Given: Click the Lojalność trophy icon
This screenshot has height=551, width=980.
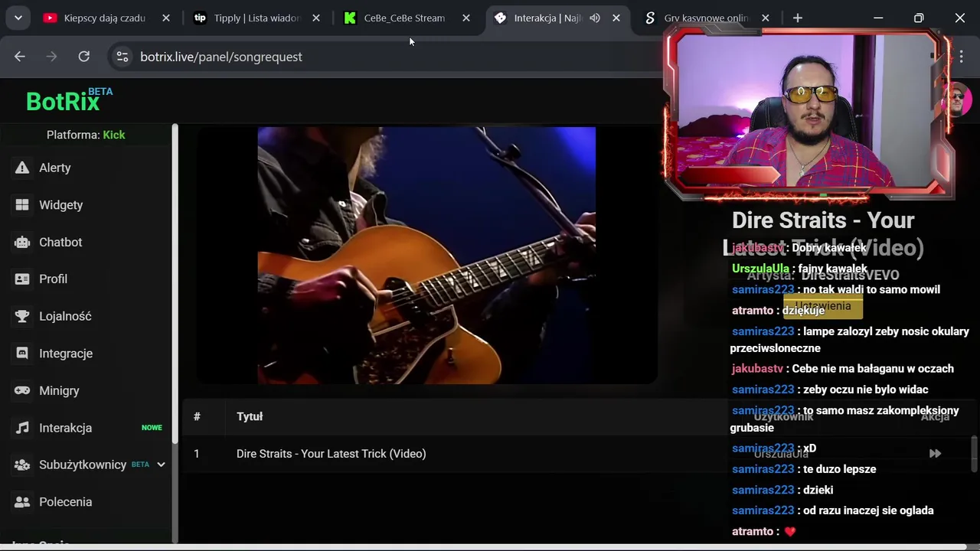Looking at the screenshot, I should 22,316.
